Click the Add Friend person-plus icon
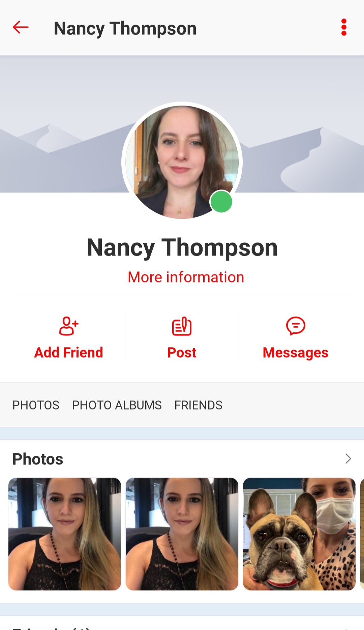This screenshot has height=630, width=364. [x=69, y=326]
